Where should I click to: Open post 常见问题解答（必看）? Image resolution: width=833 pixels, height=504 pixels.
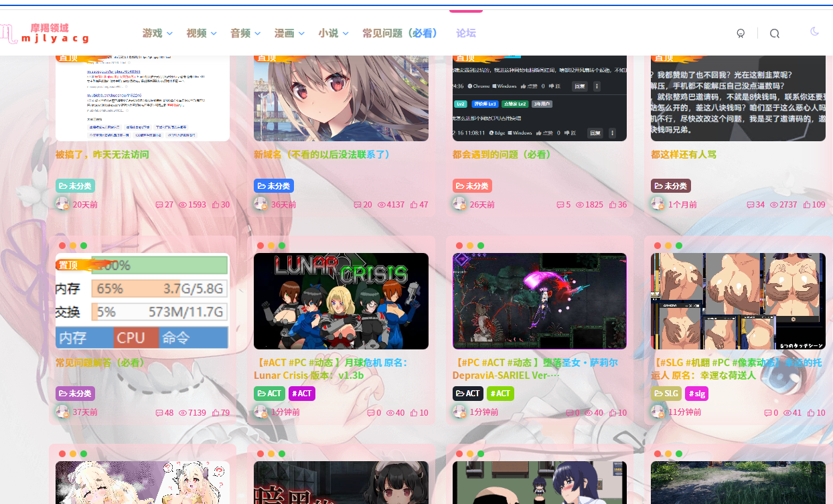[x=100, y=363]
